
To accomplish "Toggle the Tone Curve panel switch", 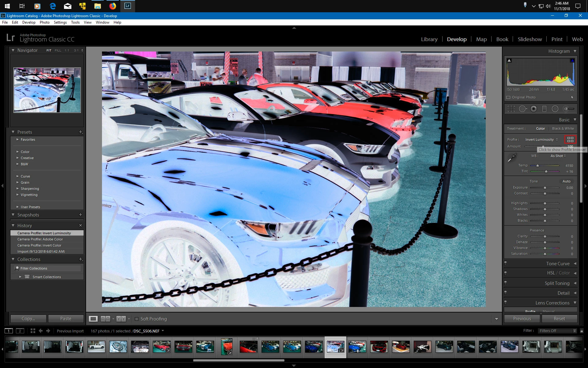I will pyautogui.click(x=505, y=263).
